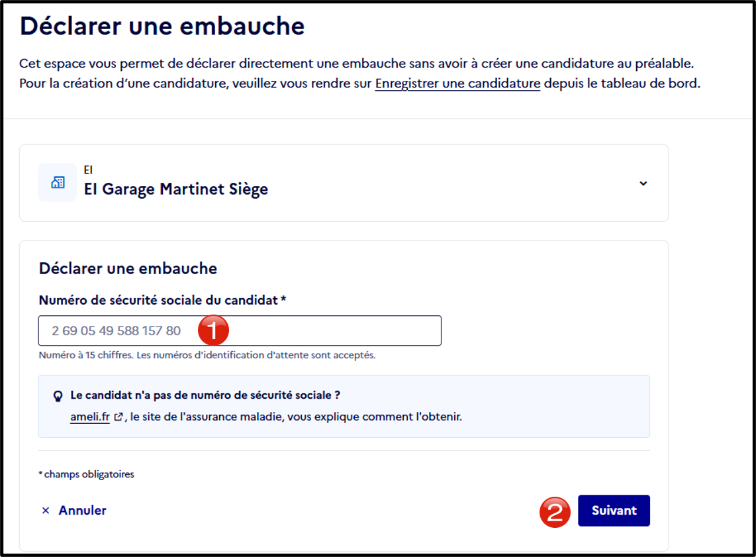This screenshot has height=557, width=756.
Task: Click the no social security number question text
Action: pos(205,395)
